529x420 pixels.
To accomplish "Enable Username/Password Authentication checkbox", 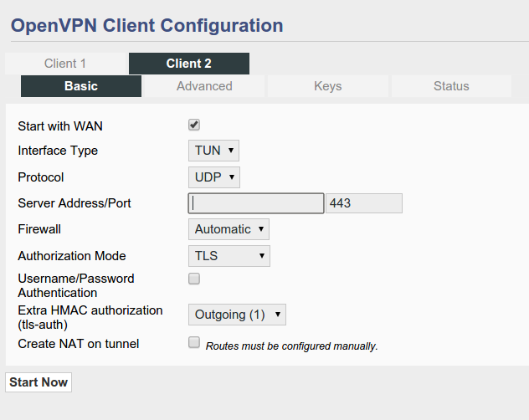I will pyautogui.click(x=194, y=279).
